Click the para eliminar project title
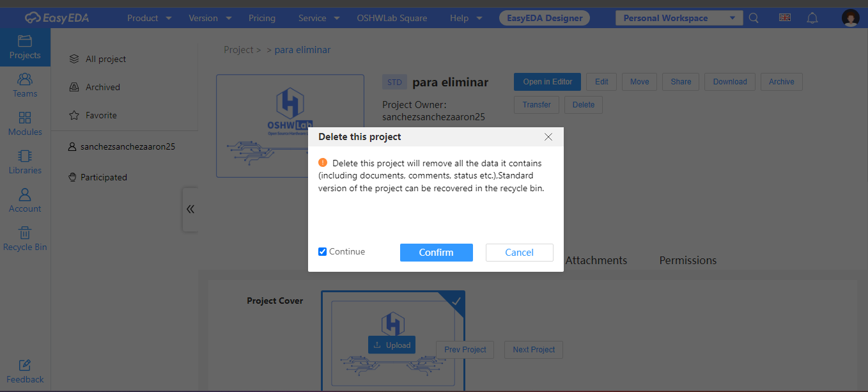This screenshot has height=392, width=868. 451,82
